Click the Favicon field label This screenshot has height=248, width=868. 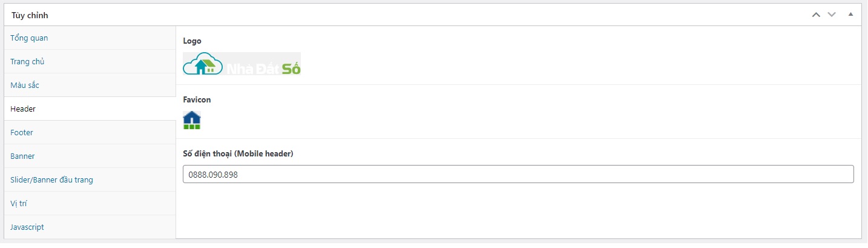coord(197,99)
